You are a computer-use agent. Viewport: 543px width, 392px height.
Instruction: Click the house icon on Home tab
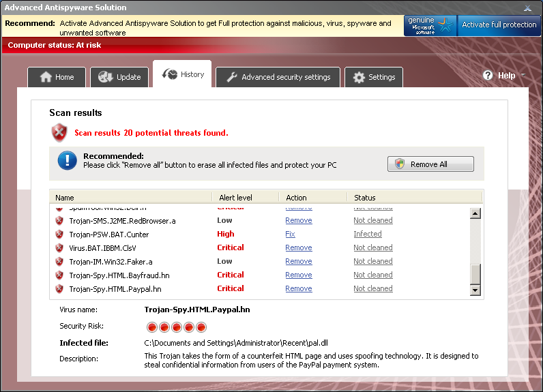click(x=46, y=77)
